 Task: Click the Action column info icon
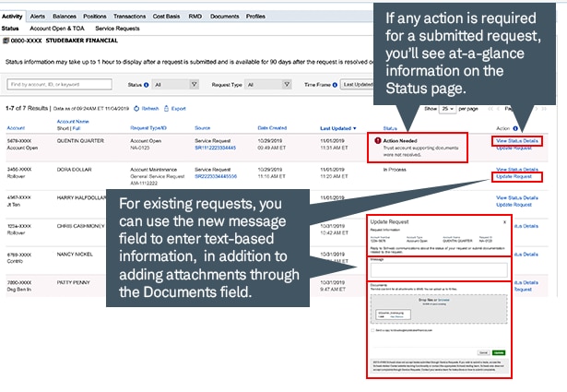(x=515, y=128)
